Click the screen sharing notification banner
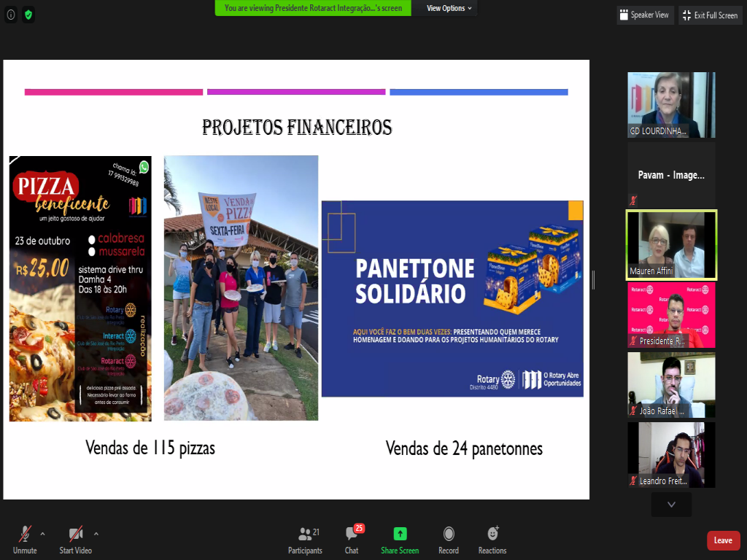747x560 pixels. click(x=313, y=8)
